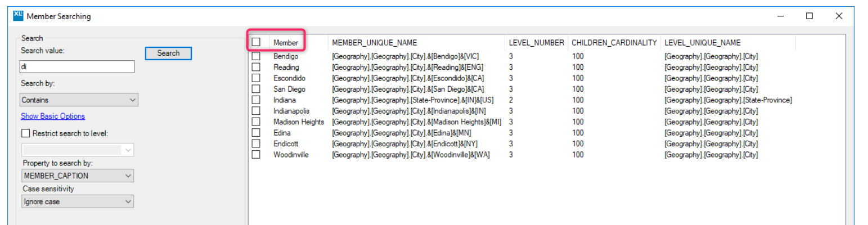The height and width of the screenshot is (225, 868).
Task: Open the restrict level dropdown
Action: (x=78, y=150)
